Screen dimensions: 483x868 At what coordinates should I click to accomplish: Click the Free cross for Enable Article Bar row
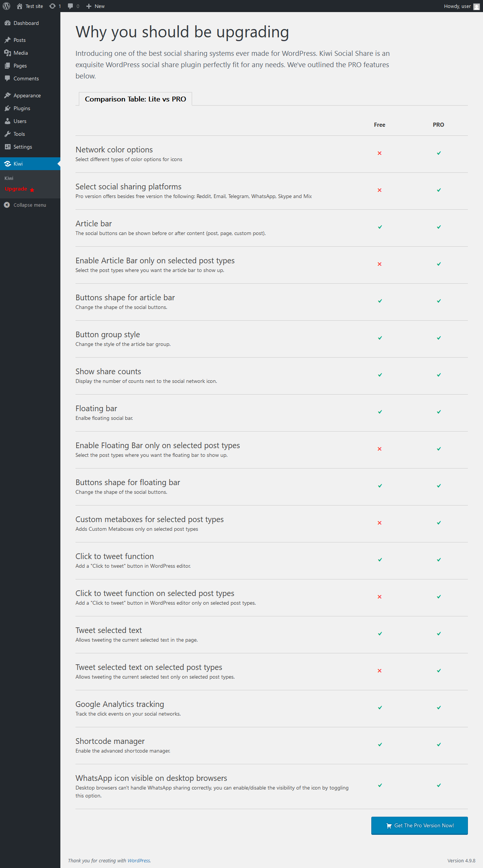tap(380, 264)
